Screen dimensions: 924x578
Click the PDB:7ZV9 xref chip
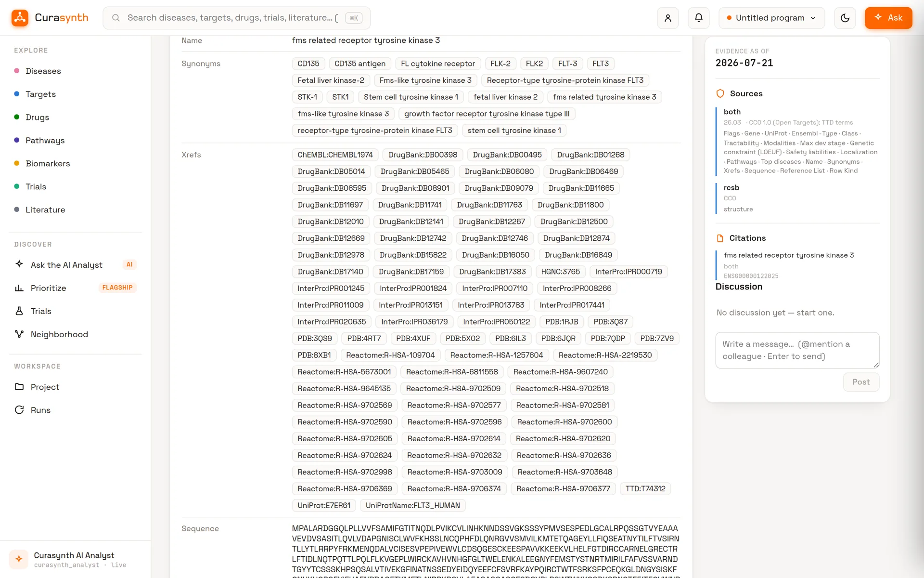pyautogui.click(x=657, y=339)
